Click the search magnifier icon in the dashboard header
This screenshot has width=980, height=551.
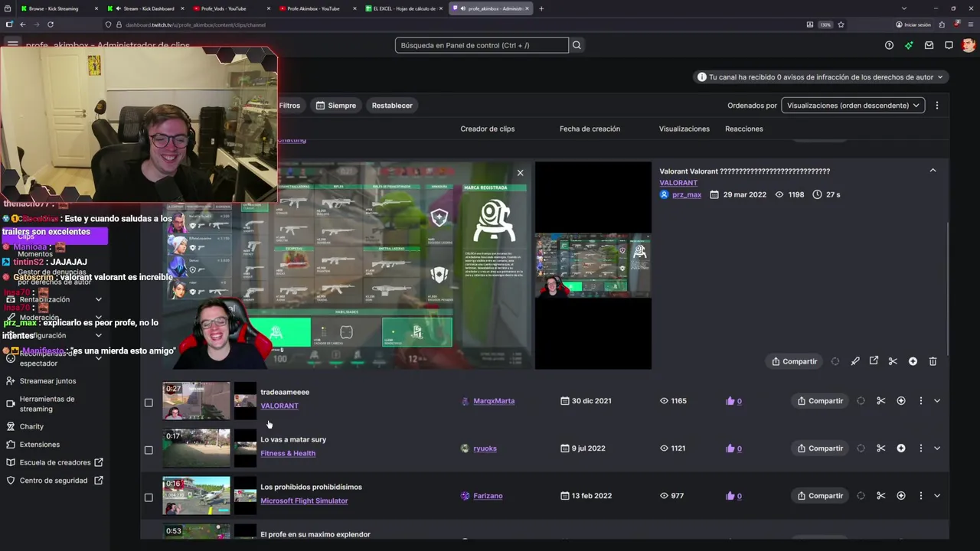coord(577,45)
